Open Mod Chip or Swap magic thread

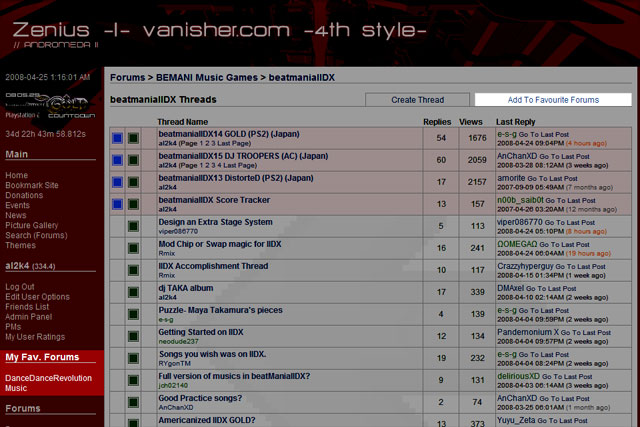tap(220, 244)
